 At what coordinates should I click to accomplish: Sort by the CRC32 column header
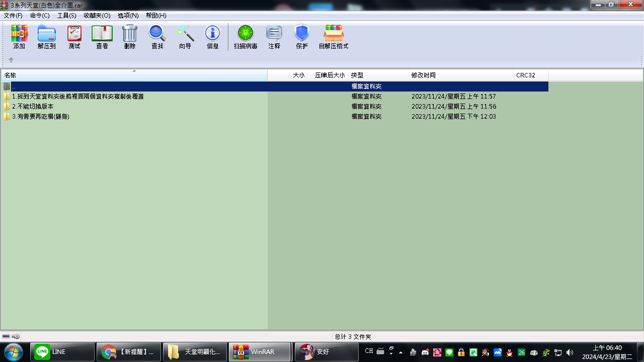pos(531,75)
